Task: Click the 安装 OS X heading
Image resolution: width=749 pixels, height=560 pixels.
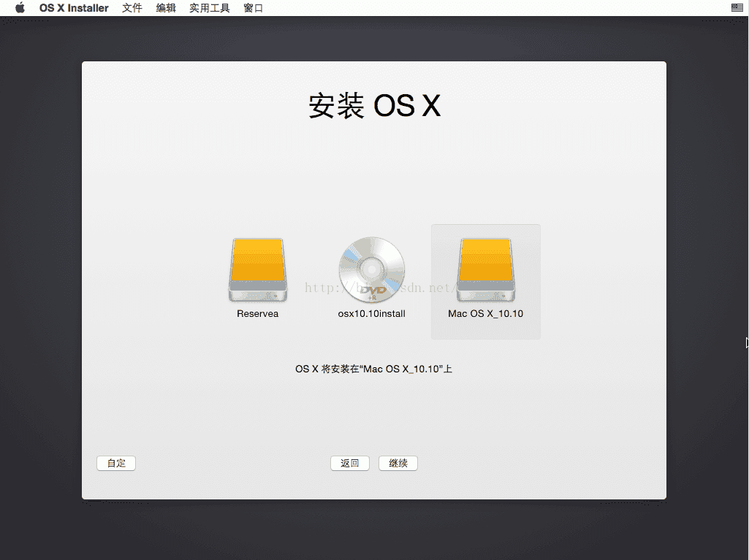Action: tap(374, 106)
